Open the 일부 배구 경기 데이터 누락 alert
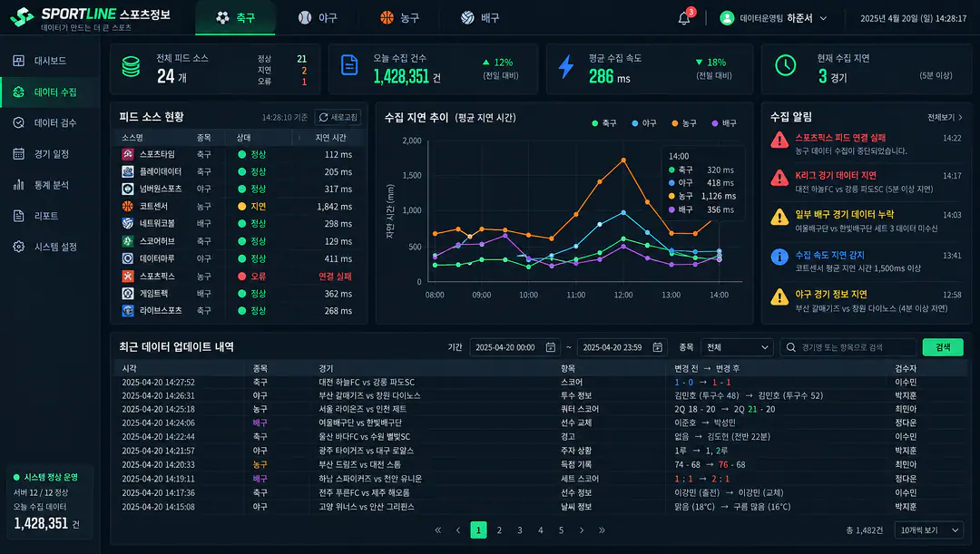 [866, 221]
